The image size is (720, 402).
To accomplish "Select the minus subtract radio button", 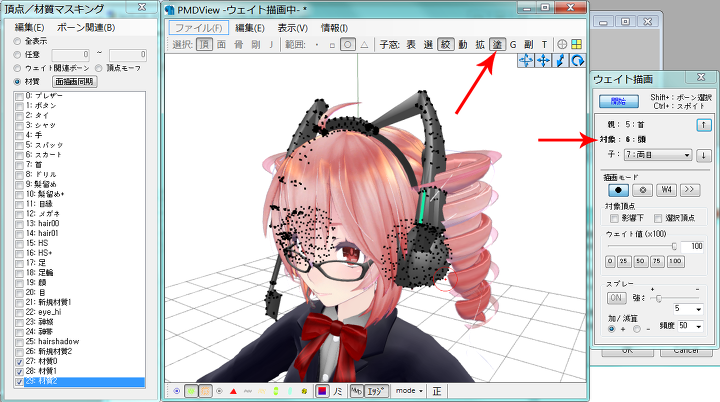I will [x=637, y=329].
